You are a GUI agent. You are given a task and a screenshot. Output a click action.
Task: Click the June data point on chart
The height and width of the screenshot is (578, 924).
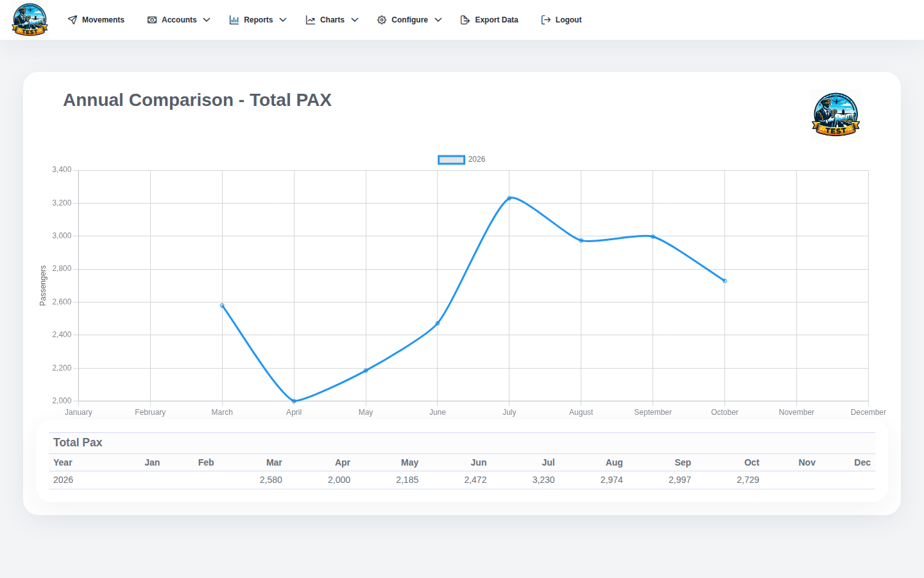coord(438,323)
